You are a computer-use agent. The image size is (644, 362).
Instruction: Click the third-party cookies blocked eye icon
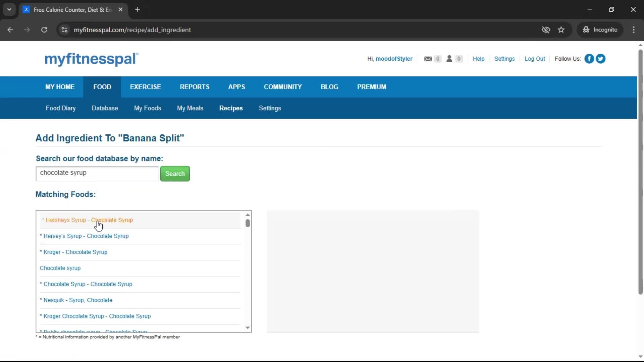[546, 30]
